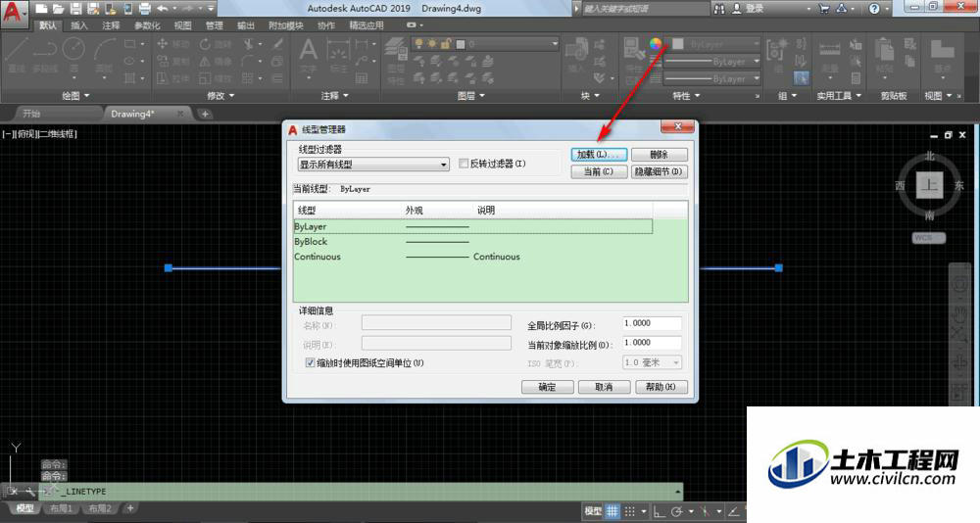Select the Move tool in Modify panel

173,44
